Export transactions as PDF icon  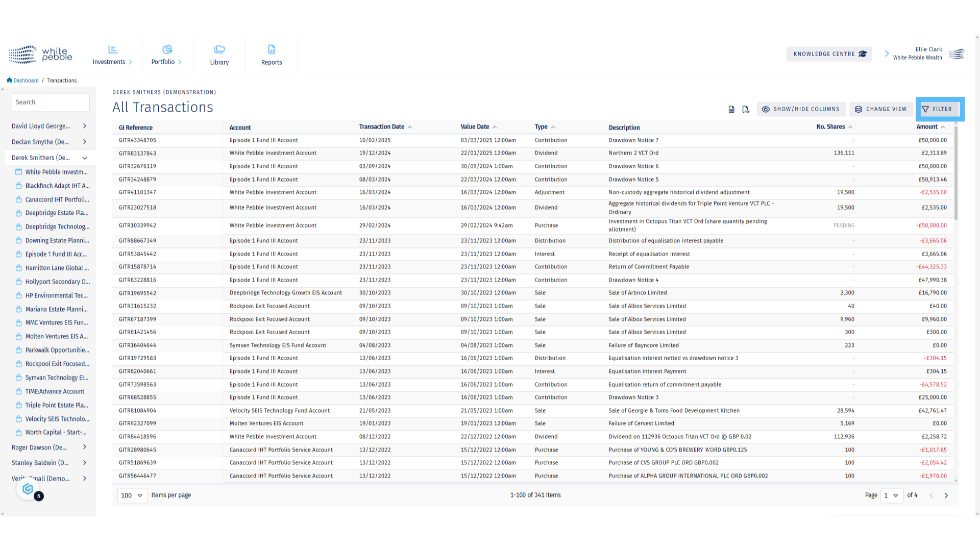pos(746,109)
